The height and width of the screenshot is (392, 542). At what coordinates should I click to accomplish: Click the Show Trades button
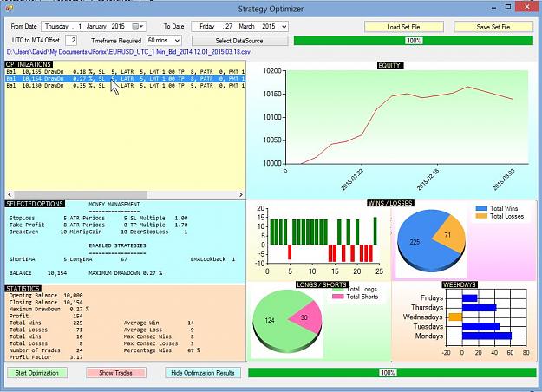click(116, 373)
